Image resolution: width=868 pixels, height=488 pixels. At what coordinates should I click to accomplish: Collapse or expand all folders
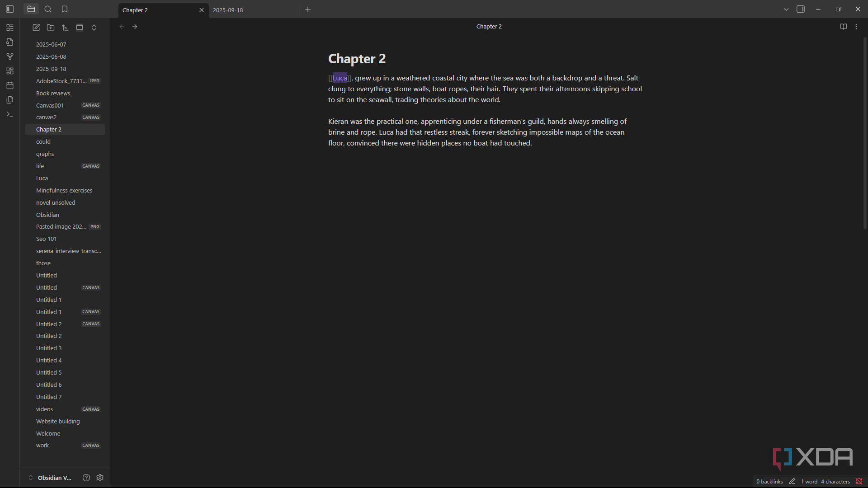94,28
